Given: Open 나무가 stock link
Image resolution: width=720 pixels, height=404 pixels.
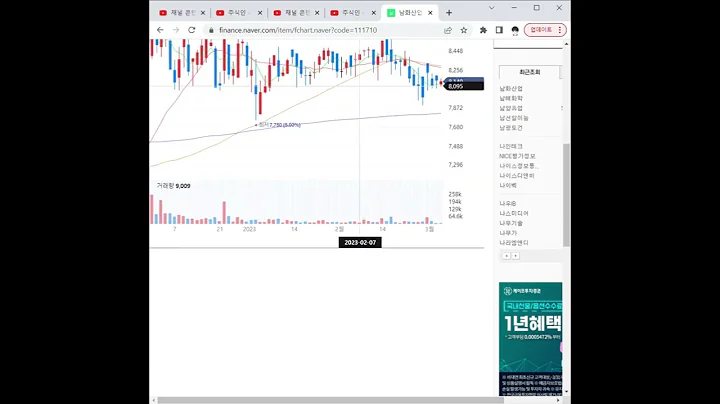Looking at the screenshot, I should pyautogui.click(x=508, y=233).
